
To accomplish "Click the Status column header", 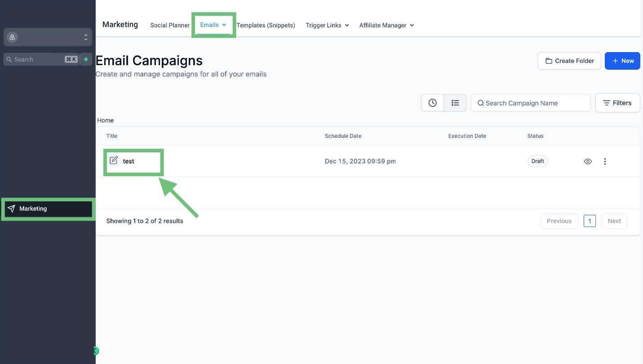I will tap(536, 136).
